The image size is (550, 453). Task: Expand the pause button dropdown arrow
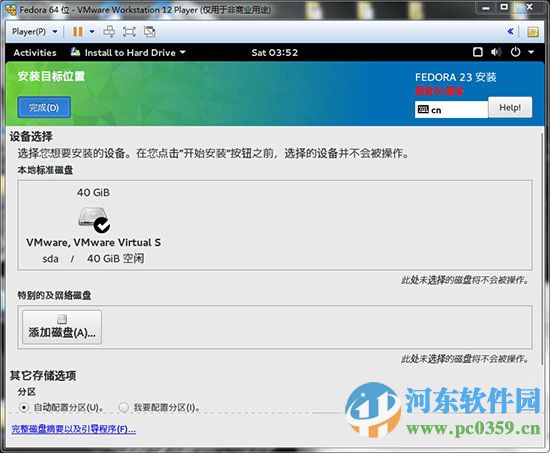pos(92,32)
